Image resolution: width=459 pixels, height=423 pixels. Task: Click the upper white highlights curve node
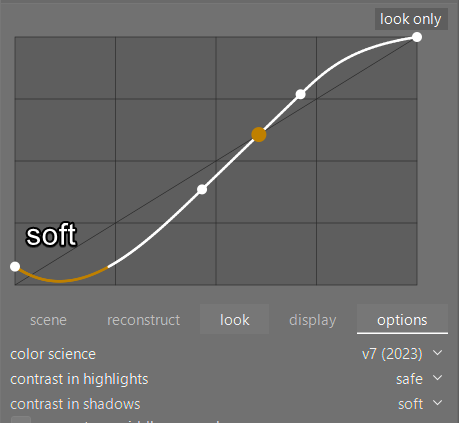tap(300, 94)
